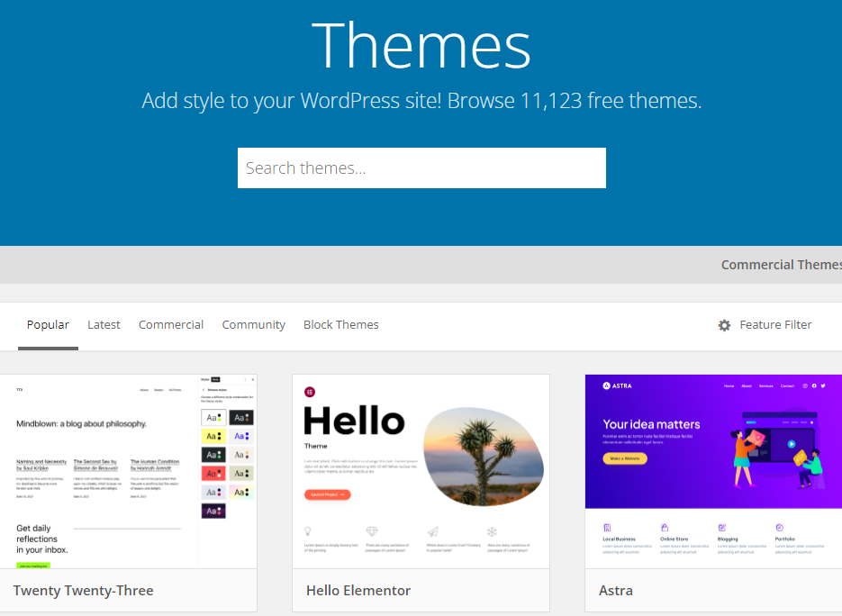Image resolution: width=842 pixels, height=616 pixels.
Task: Click the Portfolio icon in Astra preview
Action: click(x=779, y=528)
